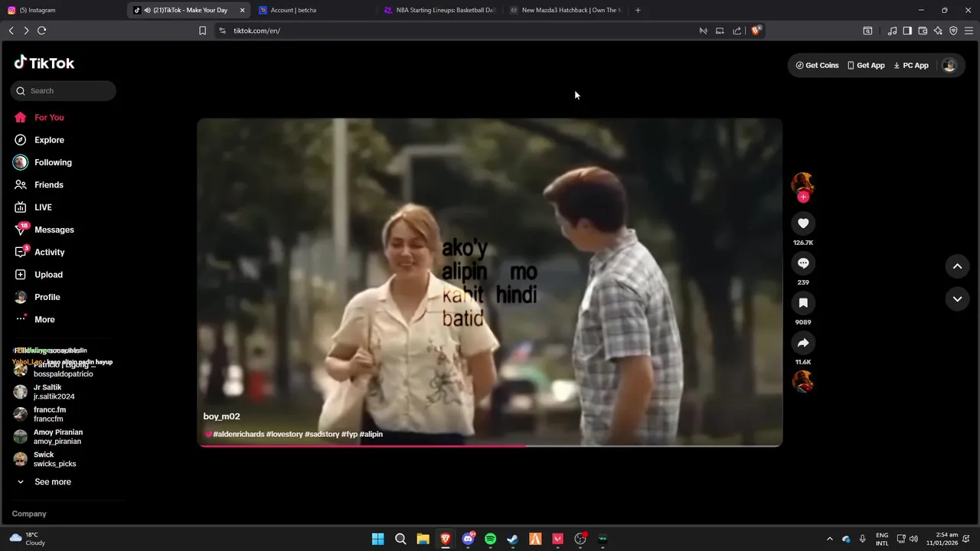This screenshot has width=980, height=551.
Task: Open the Brave Wallet icon
Action: click(923, 31)
